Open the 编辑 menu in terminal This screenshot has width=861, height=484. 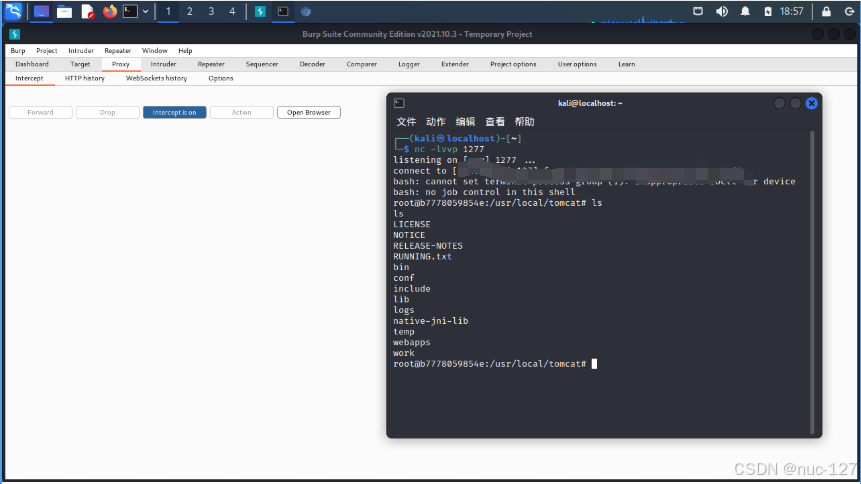pyautogui.click(x=465, y=122)
